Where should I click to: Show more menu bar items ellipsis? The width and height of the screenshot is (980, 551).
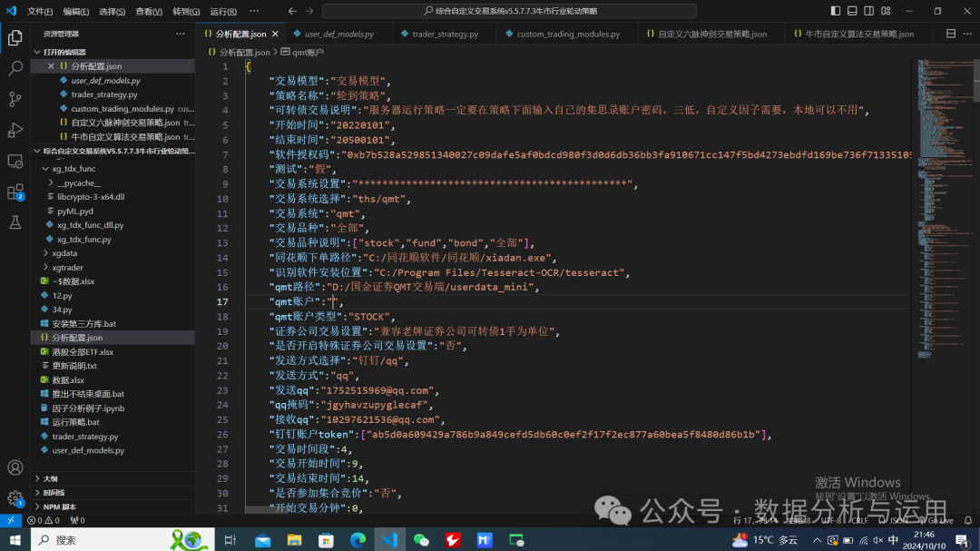click(x=254, y=11)
